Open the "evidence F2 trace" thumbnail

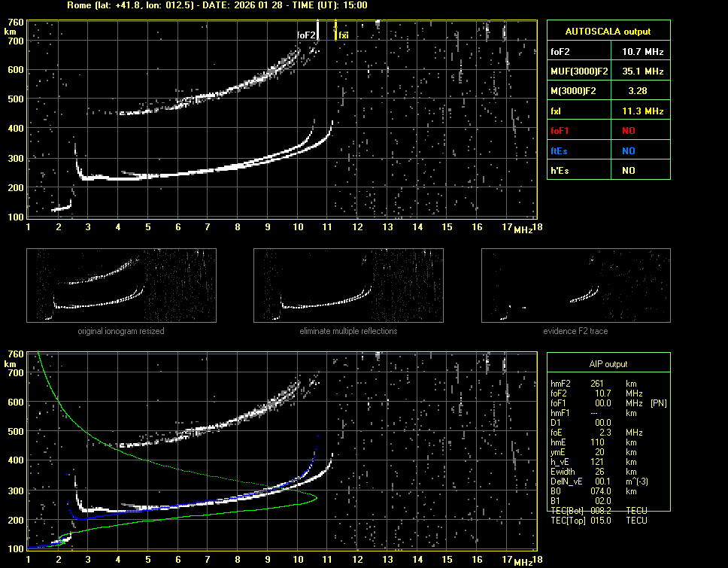576,285
